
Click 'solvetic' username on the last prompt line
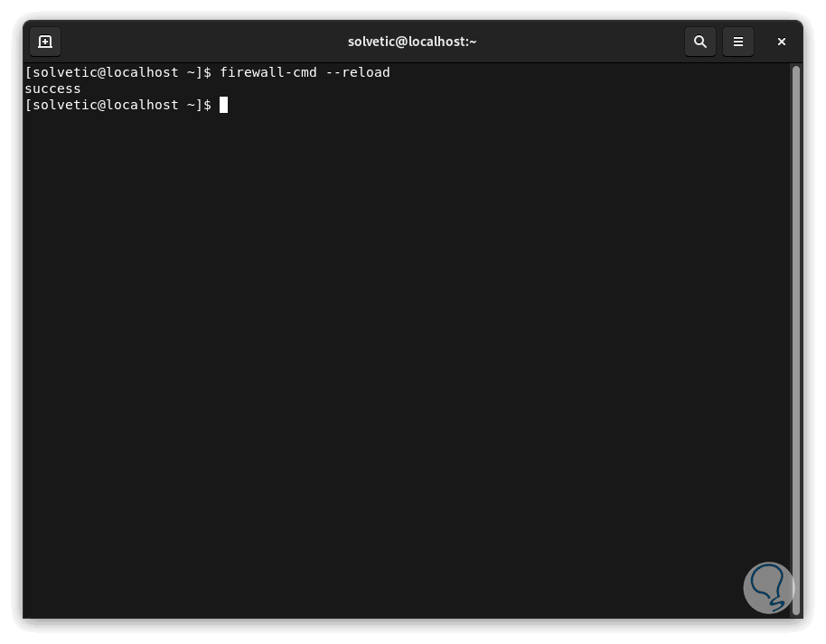point(61,105)
